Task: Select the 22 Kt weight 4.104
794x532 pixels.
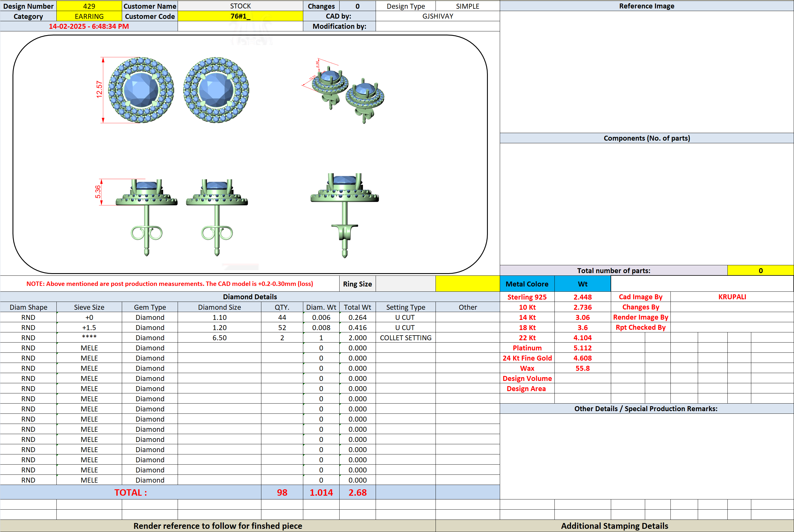Action: 583,338
